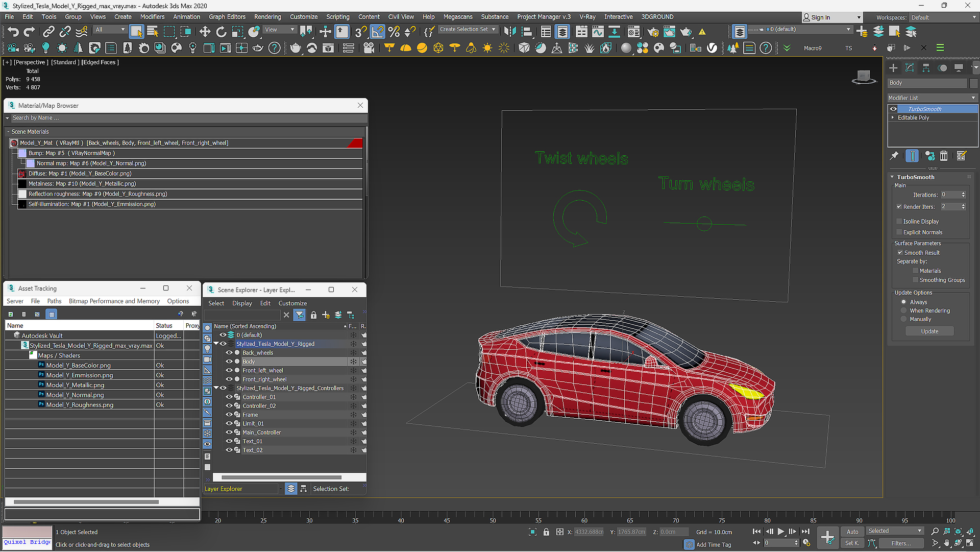Click the Auto key button

(852, 532)
